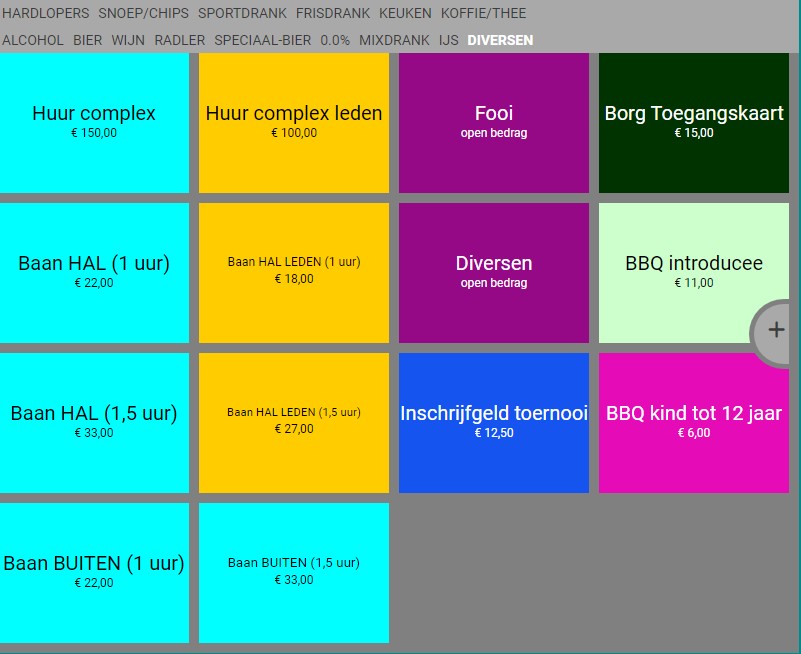Choose Baan HAL LEDEN (1,5 uur)

point(294,422)
